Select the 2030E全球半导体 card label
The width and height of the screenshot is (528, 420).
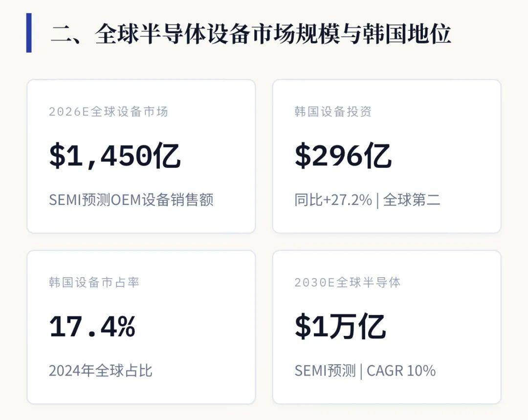[348, 282]
